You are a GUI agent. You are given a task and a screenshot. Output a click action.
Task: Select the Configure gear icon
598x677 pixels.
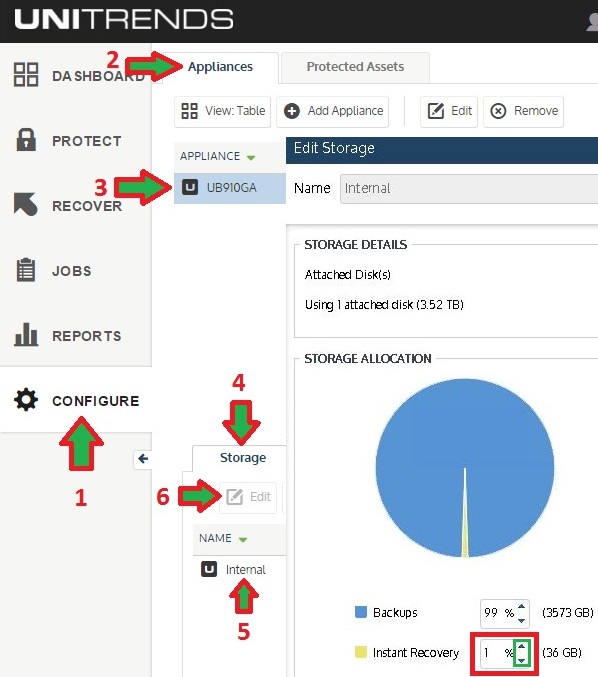(26, 400)
